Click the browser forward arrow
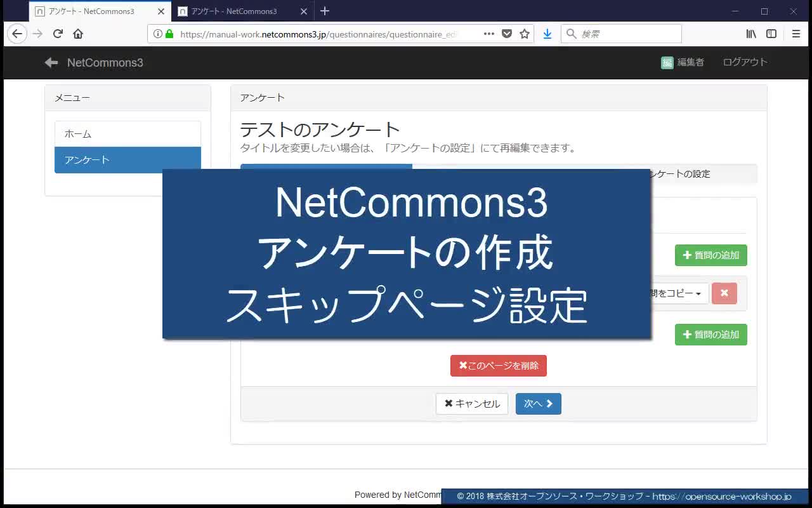The width and height of the screenshot is (812, 508). tap(37, 34)
